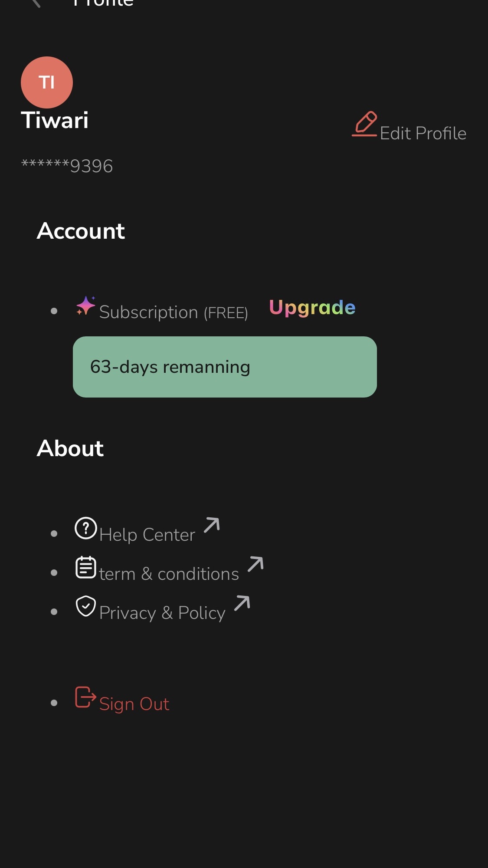
Task: Click the Privacy & Policy shield icon
Action: pos(86,606)
